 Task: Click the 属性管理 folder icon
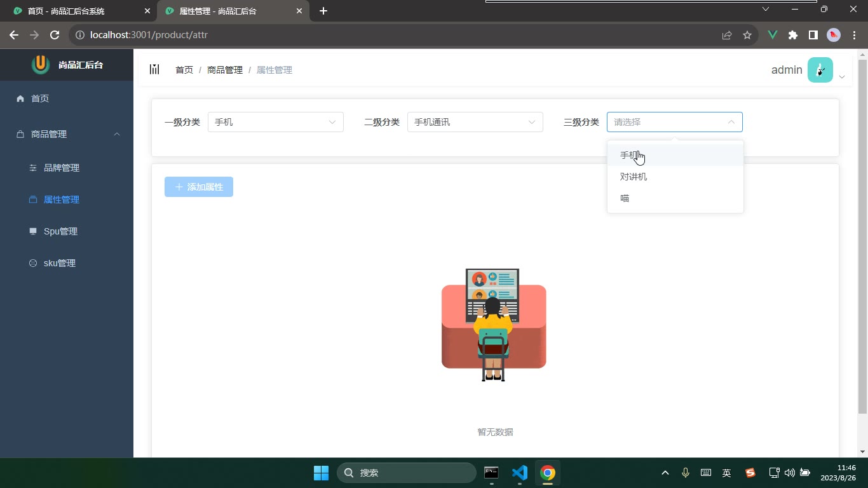point(33,200)
